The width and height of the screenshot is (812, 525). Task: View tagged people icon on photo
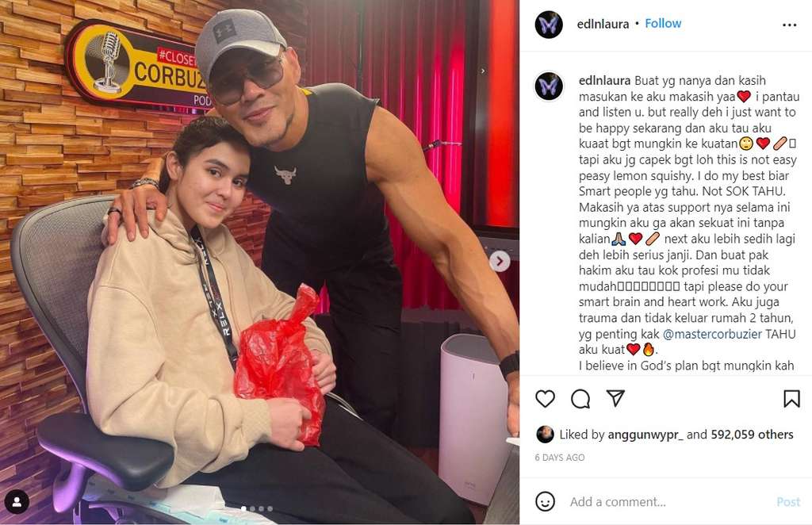(x=17, y=502)
